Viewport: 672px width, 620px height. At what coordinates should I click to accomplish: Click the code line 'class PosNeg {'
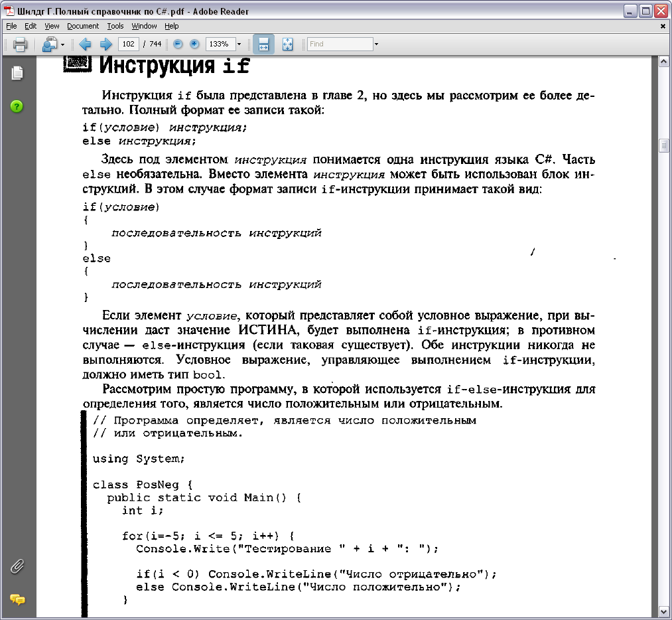click(x=143, y=485)
